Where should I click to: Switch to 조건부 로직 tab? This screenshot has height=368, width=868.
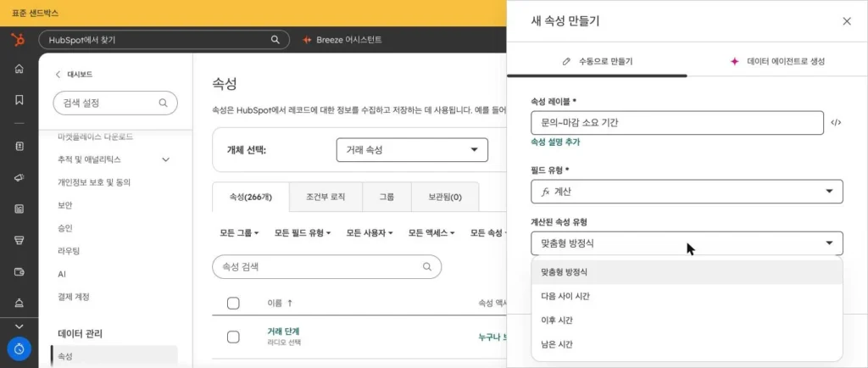click(325, 197)
